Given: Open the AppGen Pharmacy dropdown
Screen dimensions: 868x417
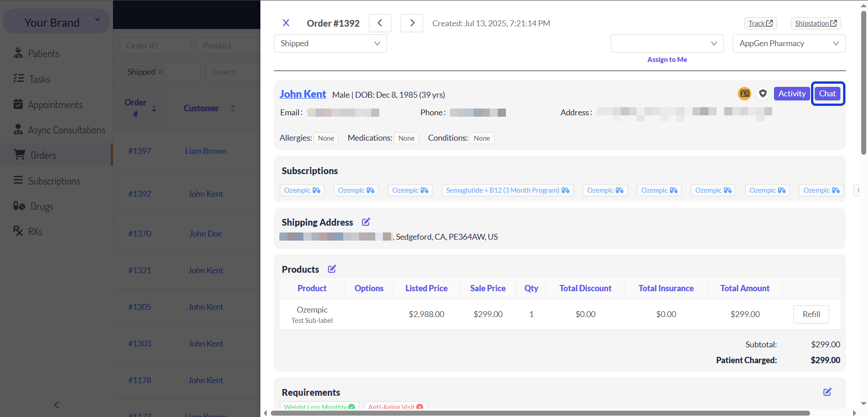Looking at the screenshot, I should coord(789,43).
